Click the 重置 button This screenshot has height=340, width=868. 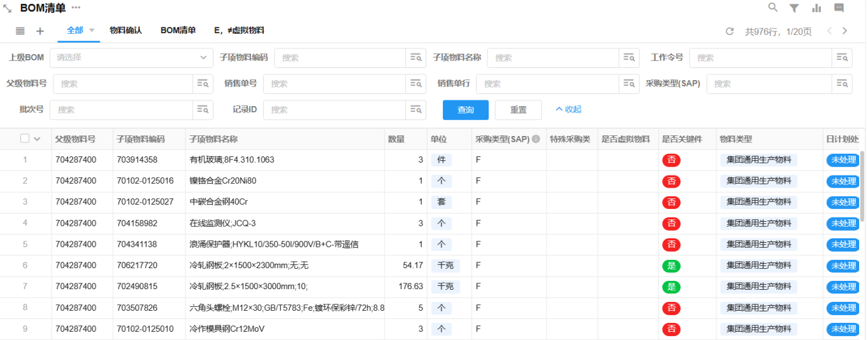[518, 110]
